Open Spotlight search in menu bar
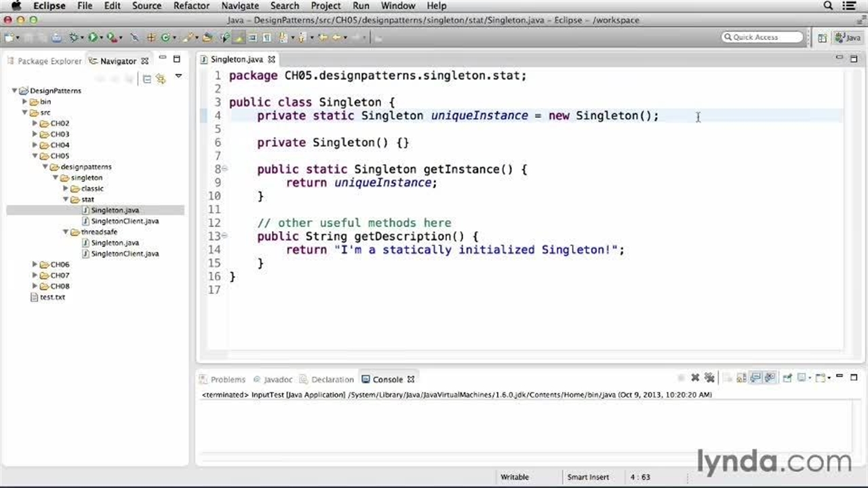Image resolution: width=868 pixels, height=488 pixels. pos(828,6)
